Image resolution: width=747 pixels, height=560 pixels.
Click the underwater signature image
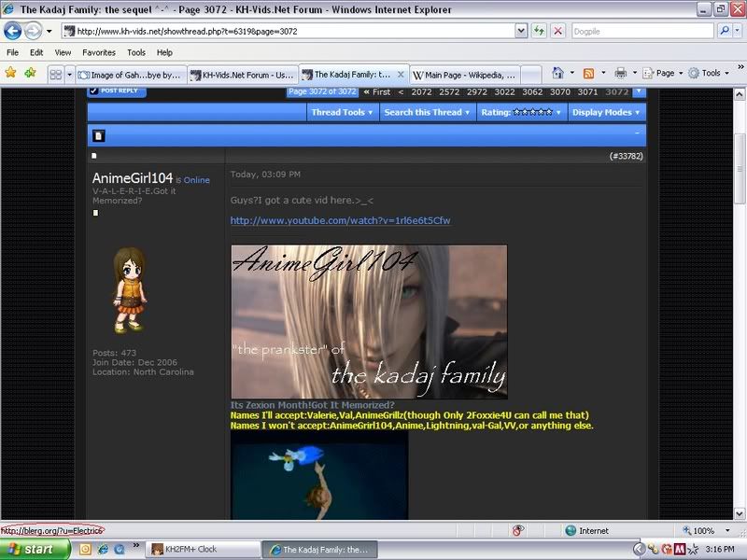click(319, 475)
